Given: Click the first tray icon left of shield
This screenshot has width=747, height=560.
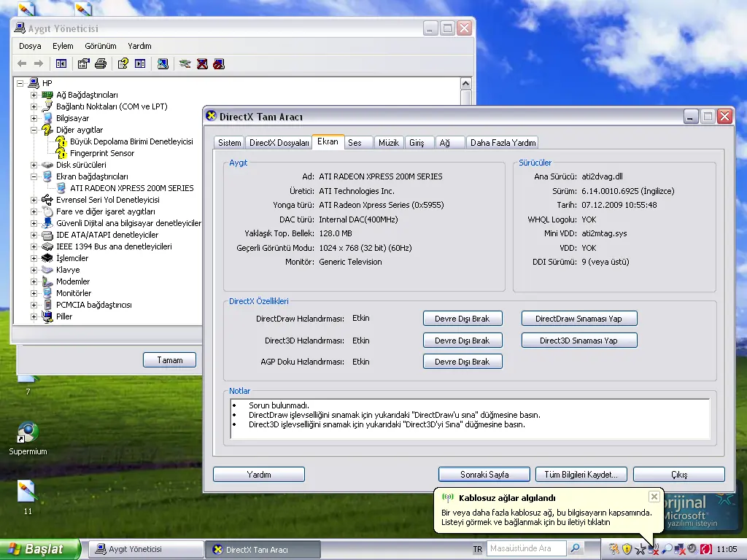Looking at the screenshot, I should [614, 549].
